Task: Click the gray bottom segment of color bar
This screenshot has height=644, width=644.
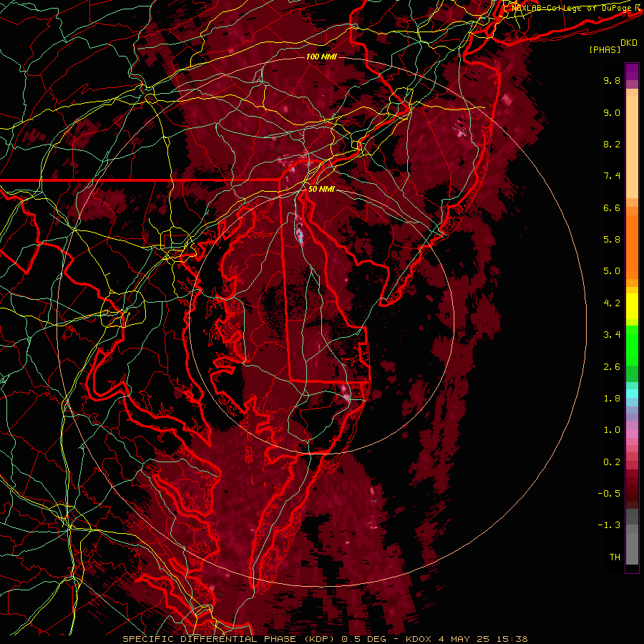Action: (632, 537)
